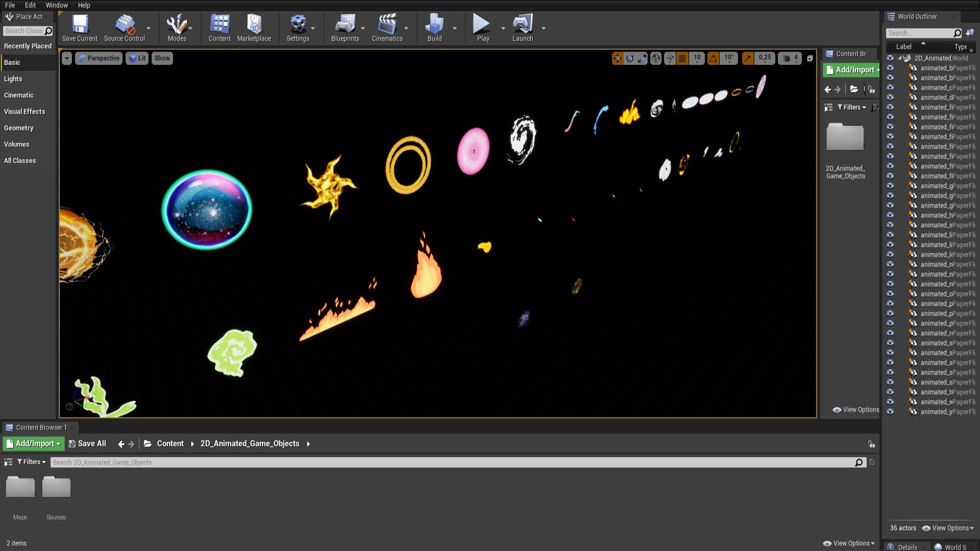This screenshot has height=551, width=980.
Task: Open the Lit view mode dropdown
Action: pyautogui.click(x=137, y=58)
